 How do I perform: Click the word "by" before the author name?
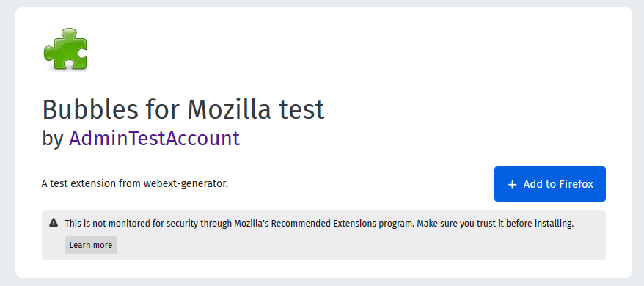[53, 139]
